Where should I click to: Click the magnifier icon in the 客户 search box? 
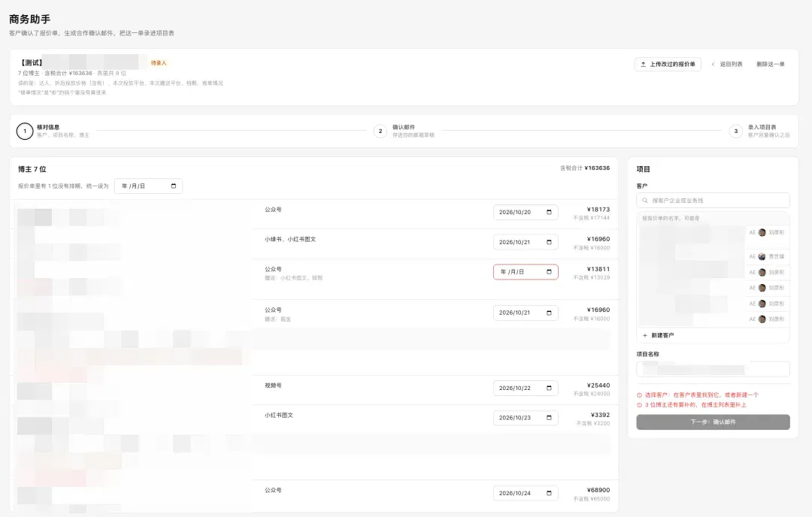[645, 201]
